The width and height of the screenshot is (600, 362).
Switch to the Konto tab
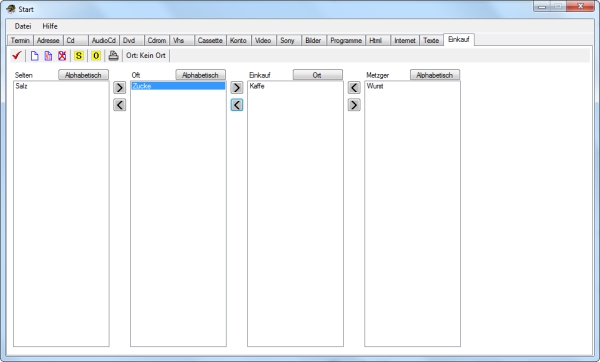click(238, 40)
